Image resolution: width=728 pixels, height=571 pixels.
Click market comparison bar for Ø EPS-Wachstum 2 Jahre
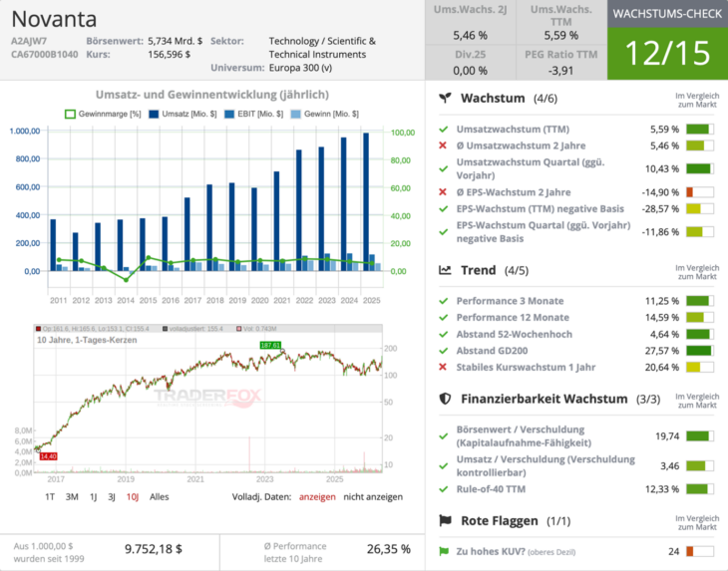tap(700, 192)
